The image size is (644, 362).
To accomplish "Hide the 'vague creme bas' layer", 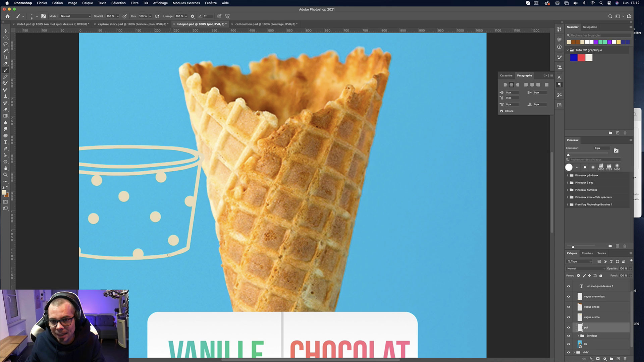I will [569, 297].
